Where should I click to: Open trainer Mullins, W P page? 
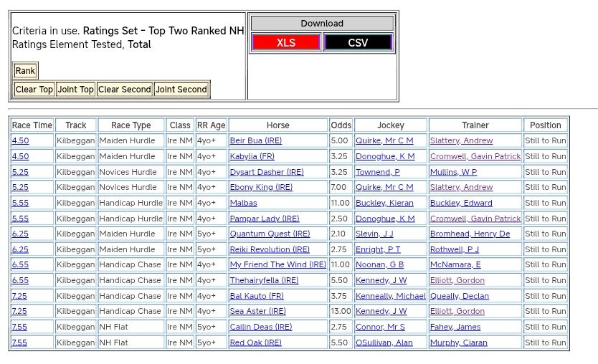pos(453,172)
